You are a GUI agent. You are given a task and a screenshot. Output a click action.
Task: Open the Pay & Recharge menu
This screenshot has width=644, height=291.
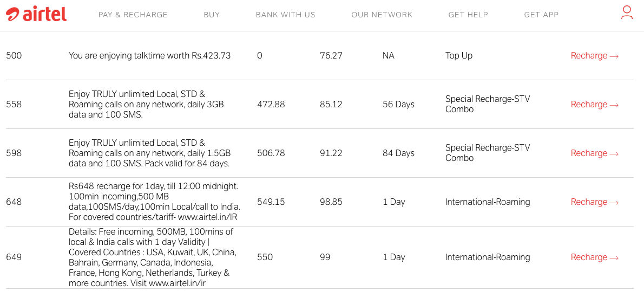click(x=133, y=15)
